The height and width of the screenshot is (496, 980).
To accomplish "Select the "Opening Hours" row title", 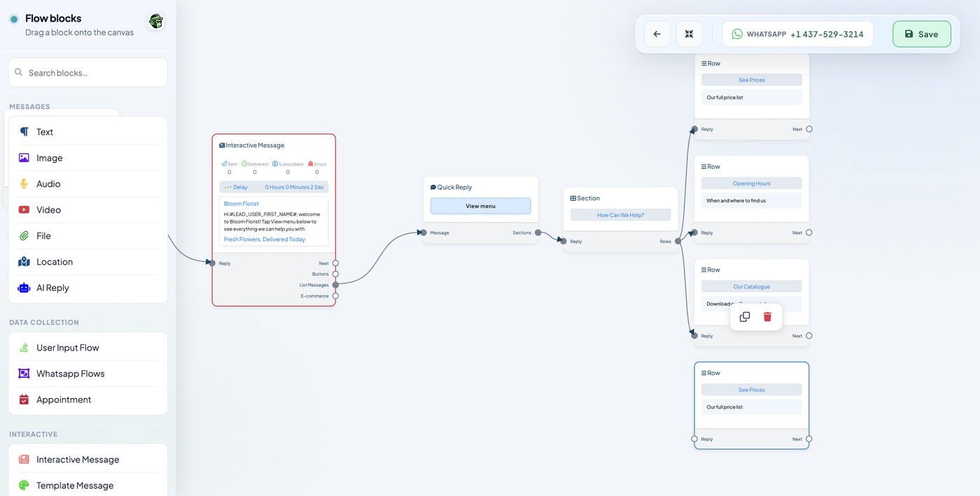I will tap(752, 183).
